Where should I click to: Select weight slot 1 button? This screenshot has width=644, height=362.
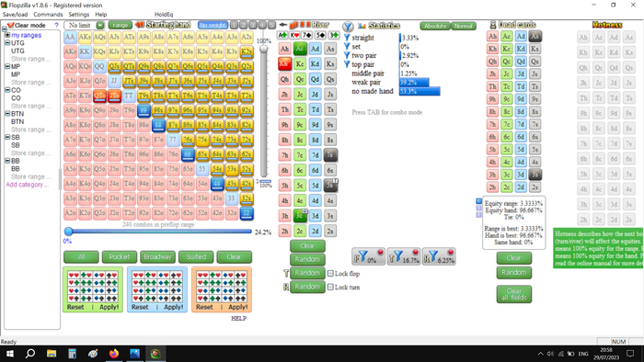tap(234, 25)
